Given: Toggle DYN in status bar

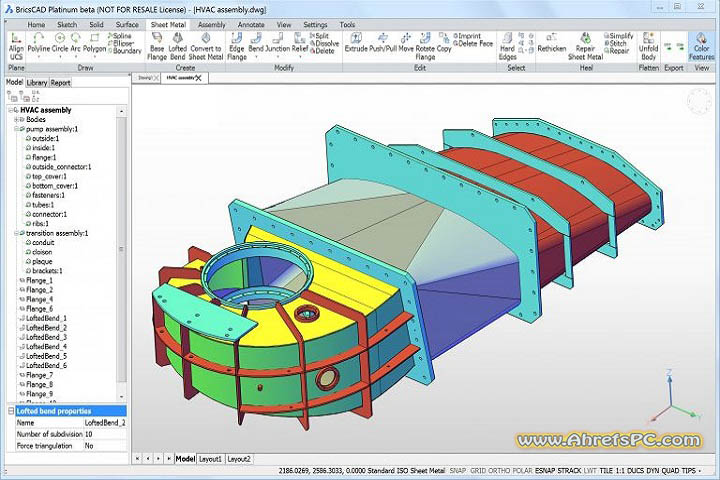Looking at the screenshot, I should 653,471.
